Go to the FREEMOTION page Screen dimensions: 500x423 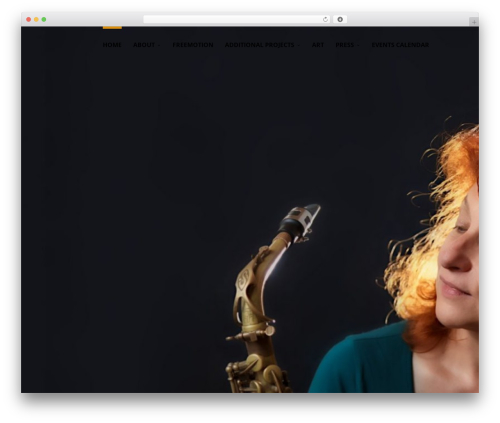(x=193, y=45)
